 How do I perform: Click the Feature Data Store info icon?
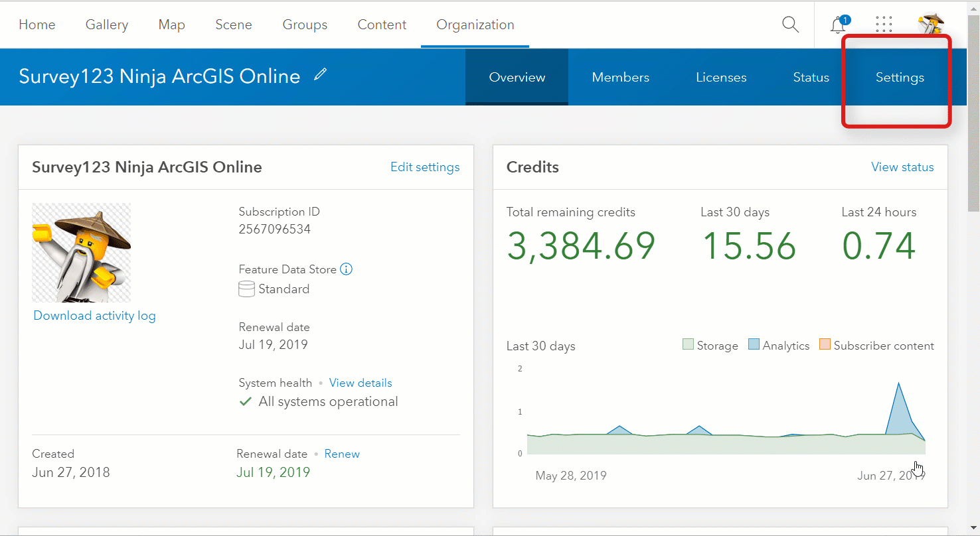click(346, 269)
